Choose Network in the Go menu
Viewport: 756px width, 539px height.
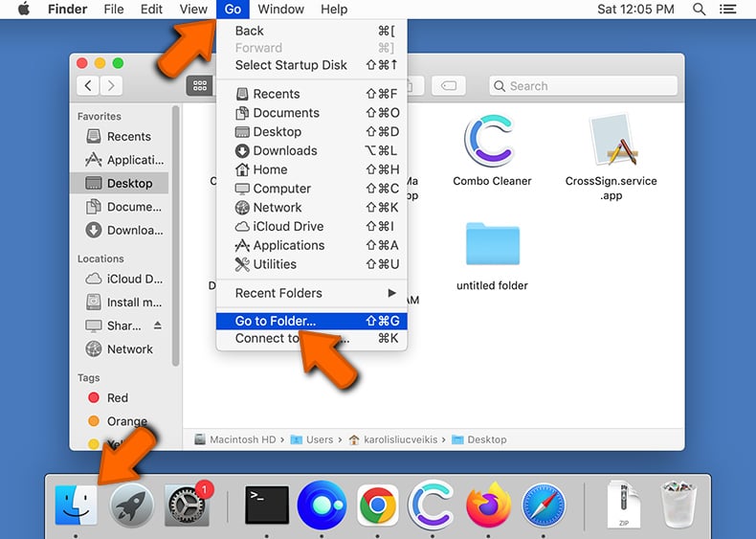(311, 208)
